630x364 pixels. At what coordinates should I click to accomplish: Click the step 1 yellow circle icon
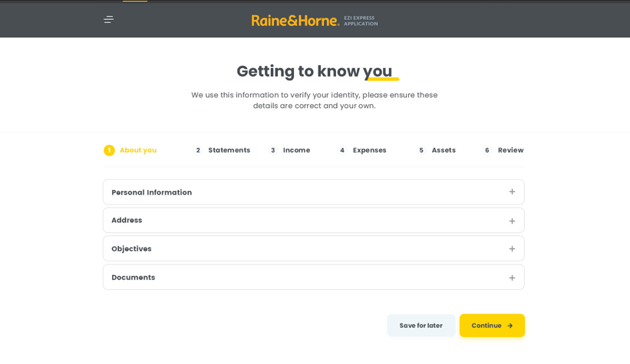click(x=109, y=150)
